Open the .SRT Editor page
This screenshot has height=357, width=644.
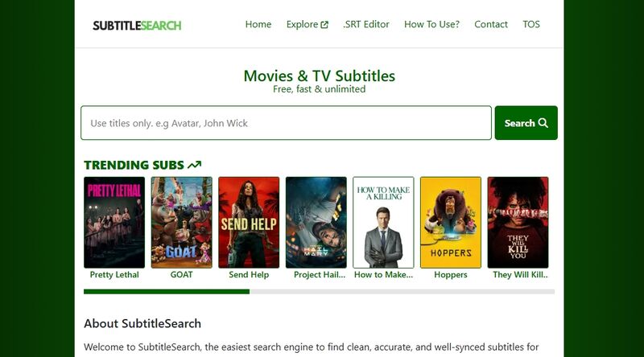tap(366, 24)
